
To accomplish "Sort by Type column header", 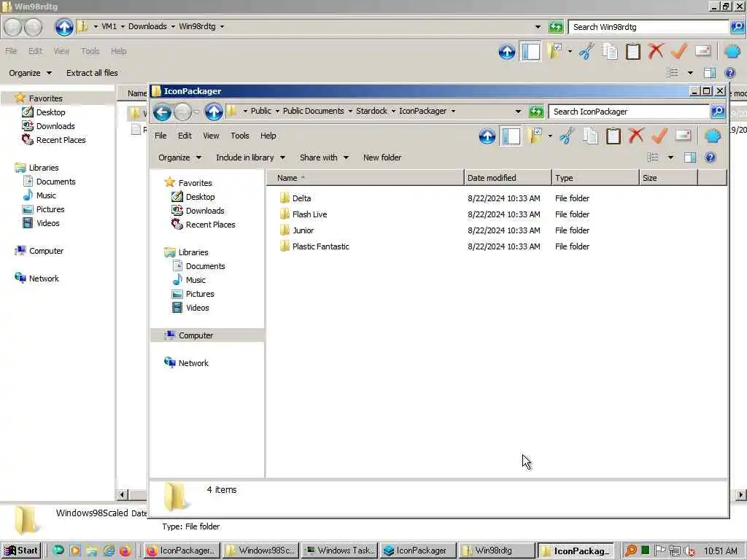I will click(595, 178).
